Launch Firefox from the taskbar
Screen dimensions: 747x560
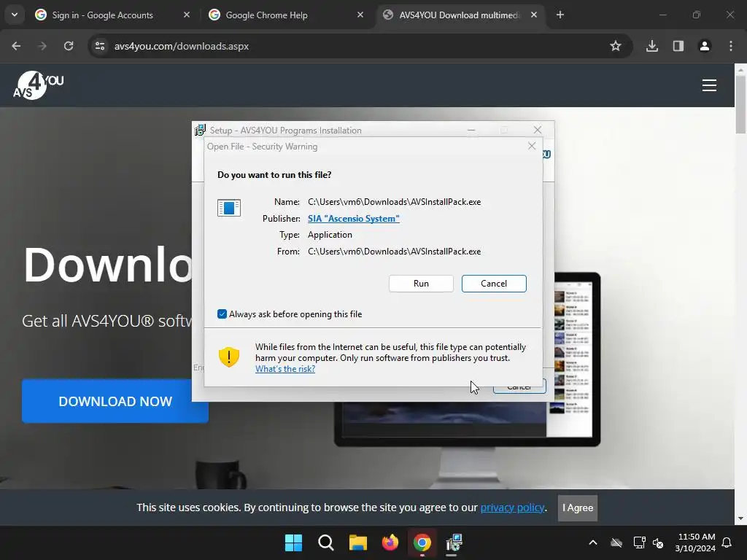tap(390, 542)
